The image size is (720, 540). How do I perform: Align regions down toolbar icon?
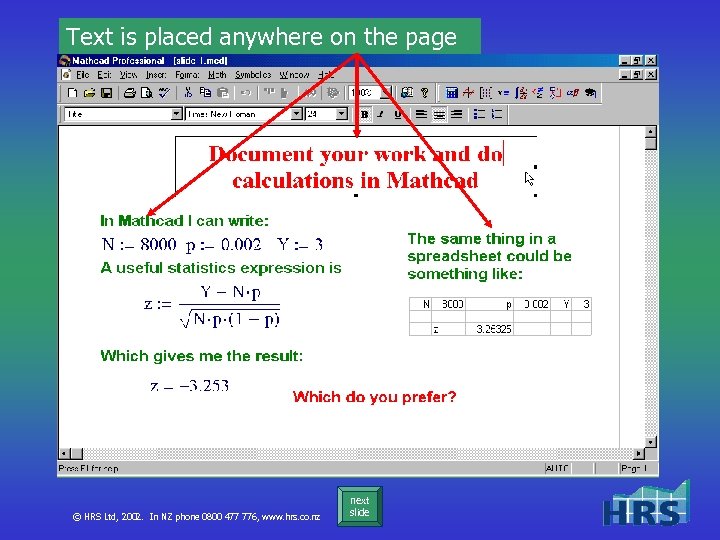coord(285,93)
